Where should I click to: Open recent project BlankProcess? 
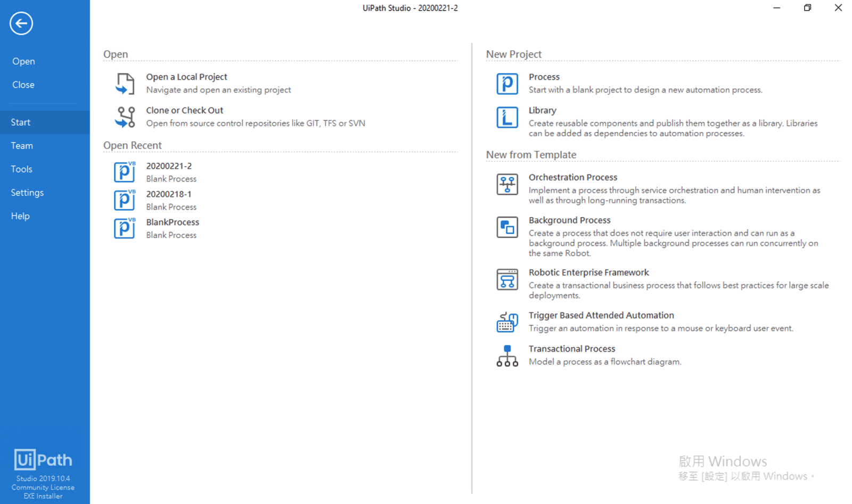pyautogui.click(x=173, y=222)
